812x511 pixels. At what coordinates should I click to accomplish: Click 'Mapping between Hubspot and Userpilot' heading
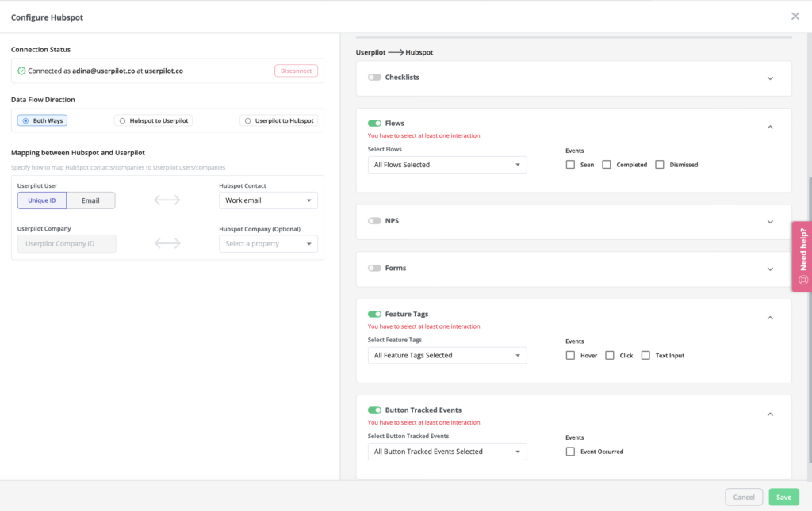pos(79,153)
